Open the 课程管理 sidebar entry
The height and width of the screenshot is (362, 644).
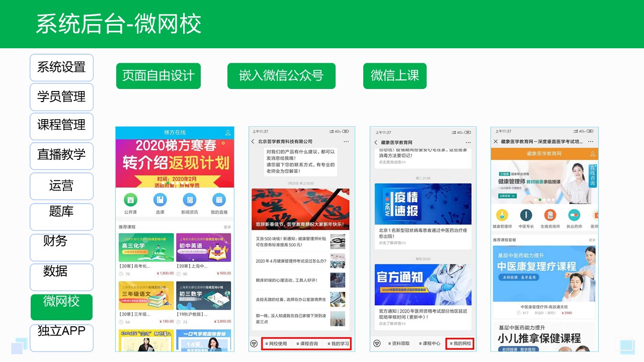(x=61, y=126)
